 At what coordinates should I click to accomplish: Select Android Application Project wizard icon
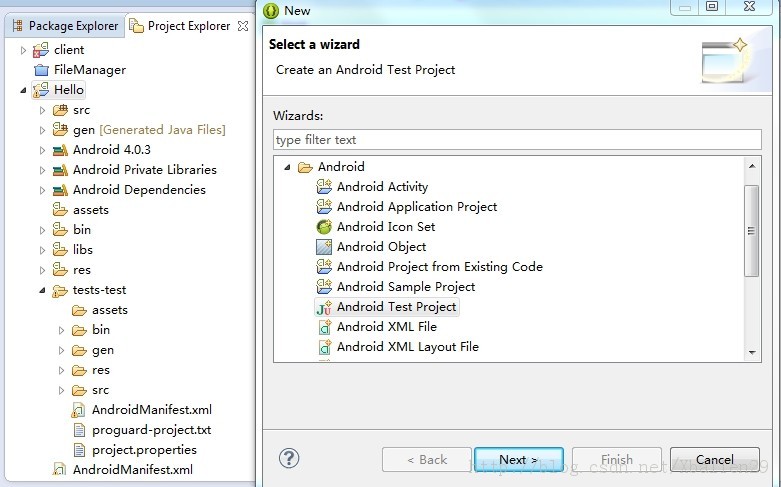[x=324, y=207]
